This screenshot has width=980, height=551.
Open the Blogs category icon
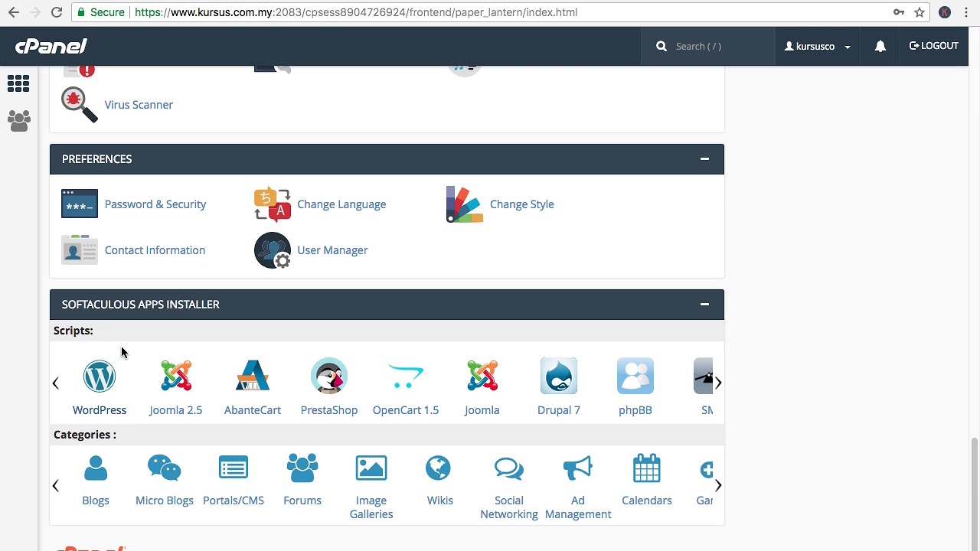click(96, 468)
